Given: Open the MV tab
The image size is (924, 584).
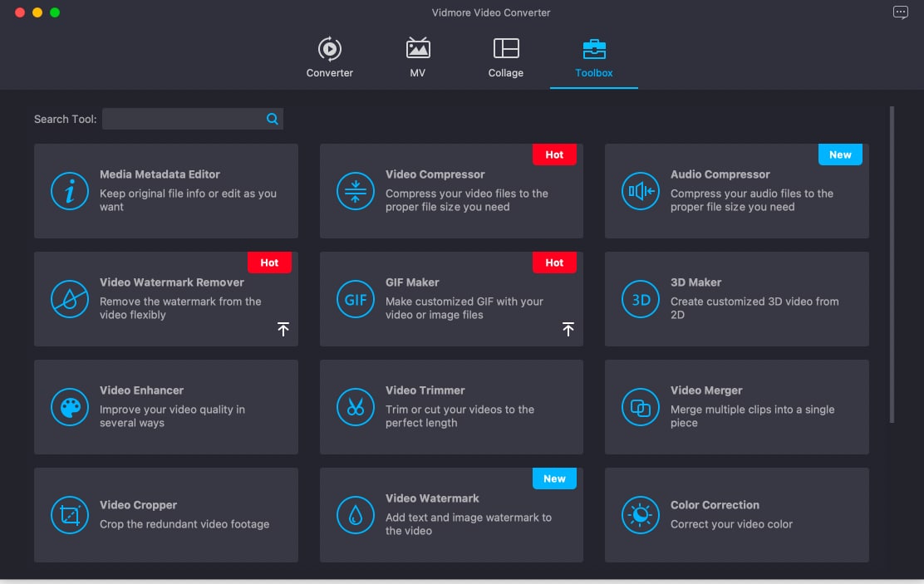Looking at the screenshot, I should click(418, 57).
